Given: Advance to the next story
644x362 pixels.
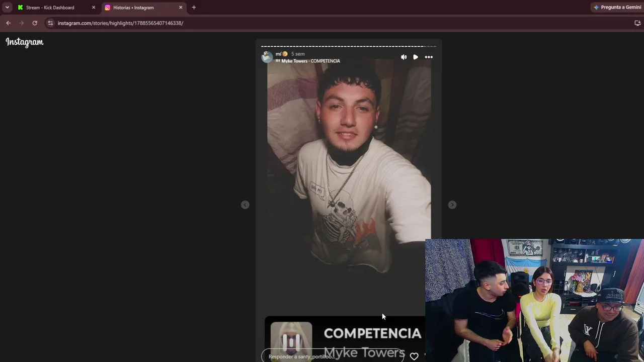Looking at the screenshot, I should tap(452, 205).
